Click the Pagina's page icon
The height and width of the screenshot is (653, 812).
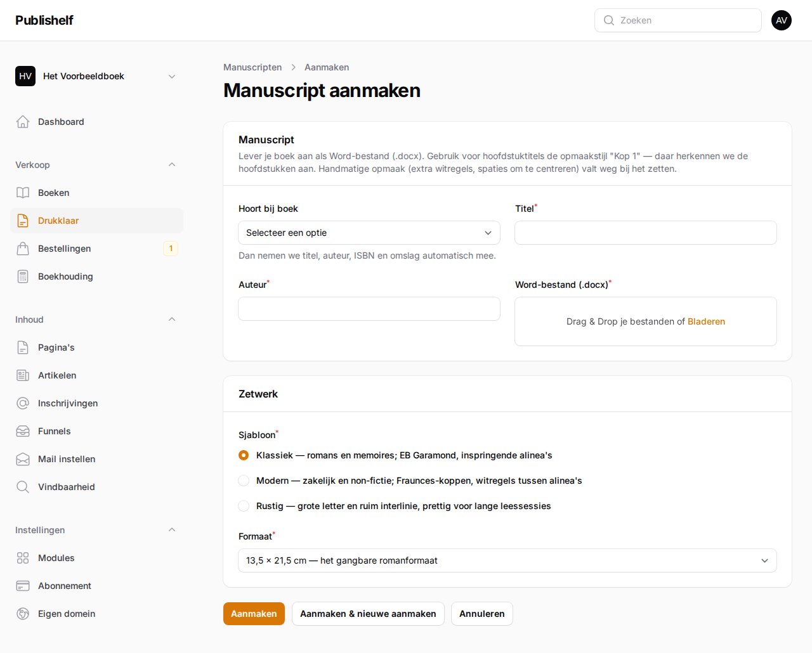[x=23, y=347]
